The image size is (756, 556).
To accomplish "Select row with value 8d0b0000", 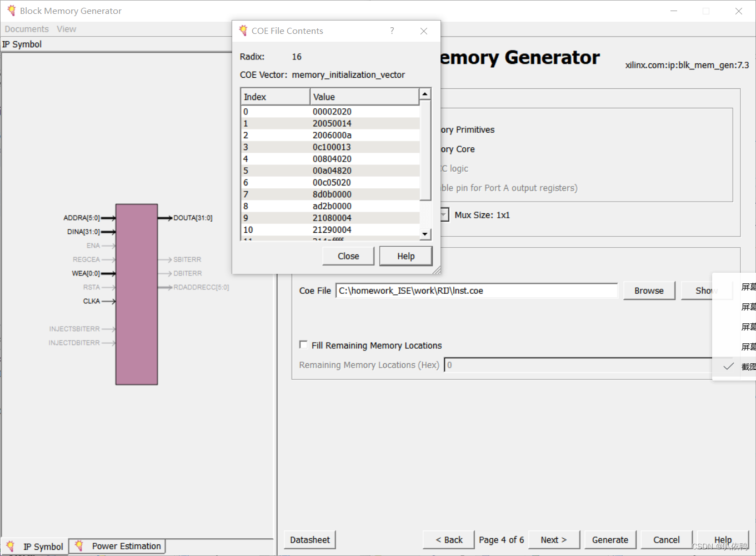I will pyautogui.click(x=331, y=194).
